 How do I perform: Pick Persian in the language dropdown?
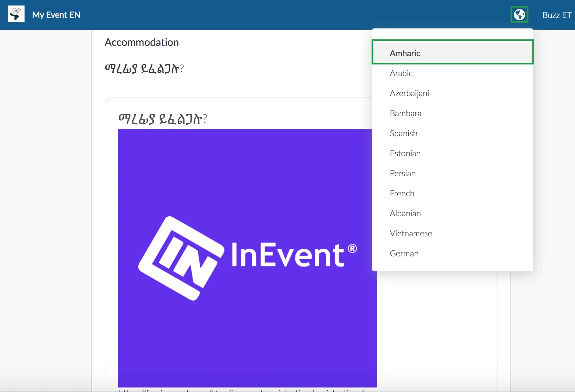point(452,173)
